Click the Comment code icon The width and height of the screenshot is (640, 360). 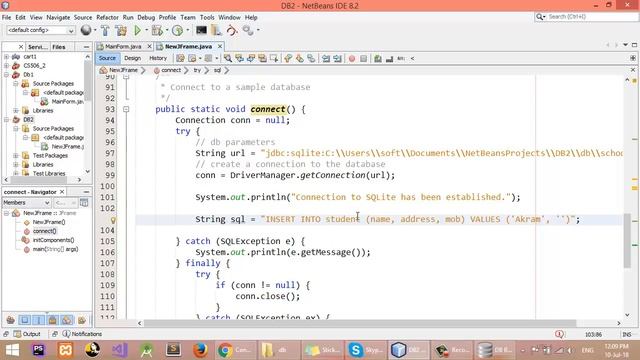(378, 58)
